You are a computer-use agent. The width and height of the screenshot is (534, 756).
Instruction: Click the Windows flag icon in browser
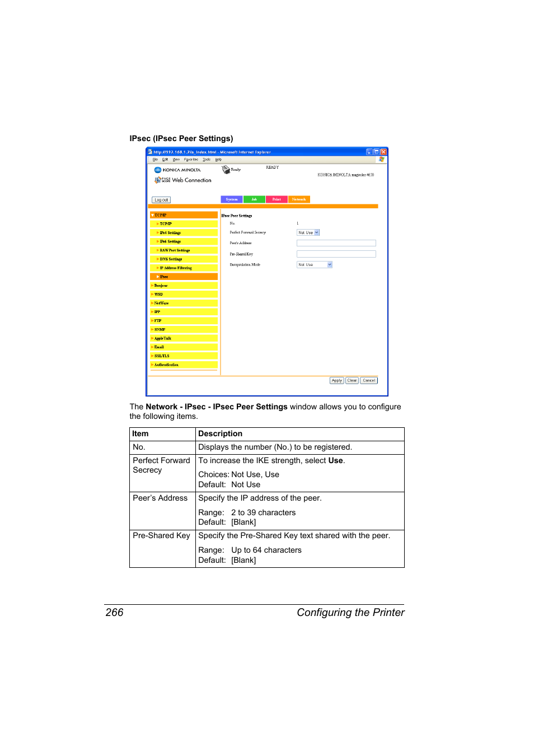pos(382,160)
